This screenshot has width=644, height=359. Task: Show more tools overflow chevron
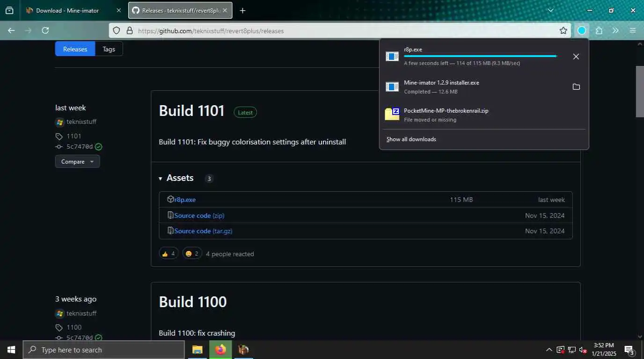click(x=615, y=30)
